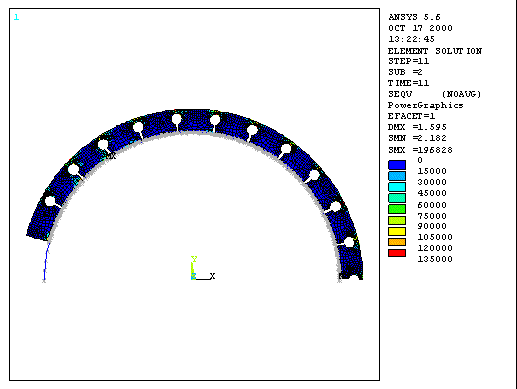Image resolution: width=517 pixels, height=389 pixels.
Task: Click the MX maximum stress marker
Action: pos(111,156)
